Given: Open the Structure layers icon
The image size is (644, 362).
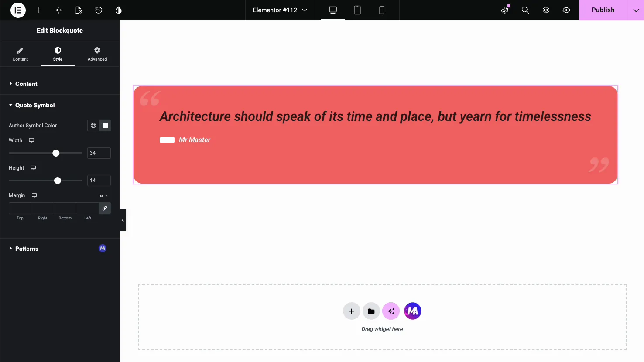Looking at the screenshot, I should pyautogui.click(x=546, y=10).
